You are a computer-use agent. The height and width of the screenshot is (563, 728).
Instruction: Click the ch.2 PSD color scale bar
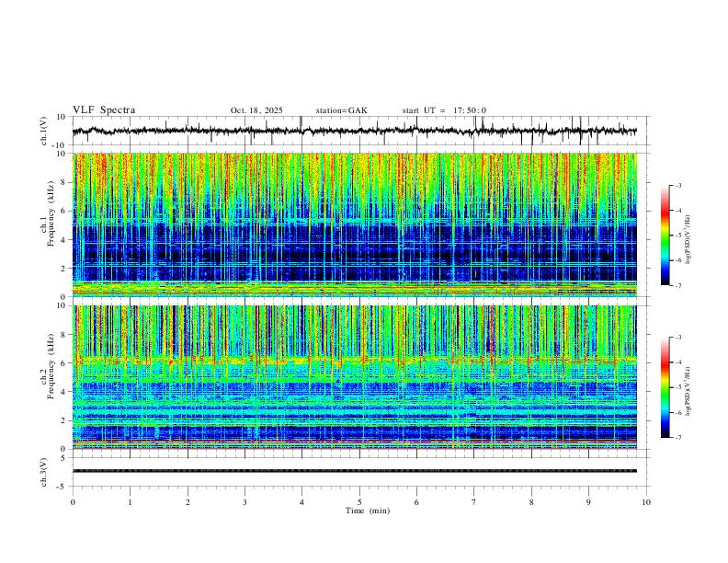pyautogui.click(x=665, y=387)
